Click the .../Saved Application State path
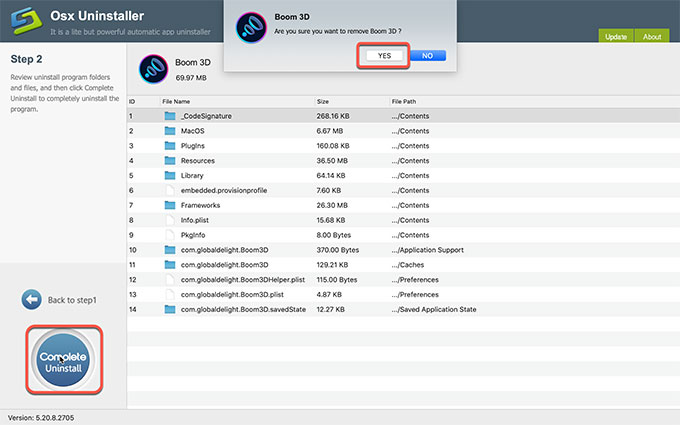 434,309
